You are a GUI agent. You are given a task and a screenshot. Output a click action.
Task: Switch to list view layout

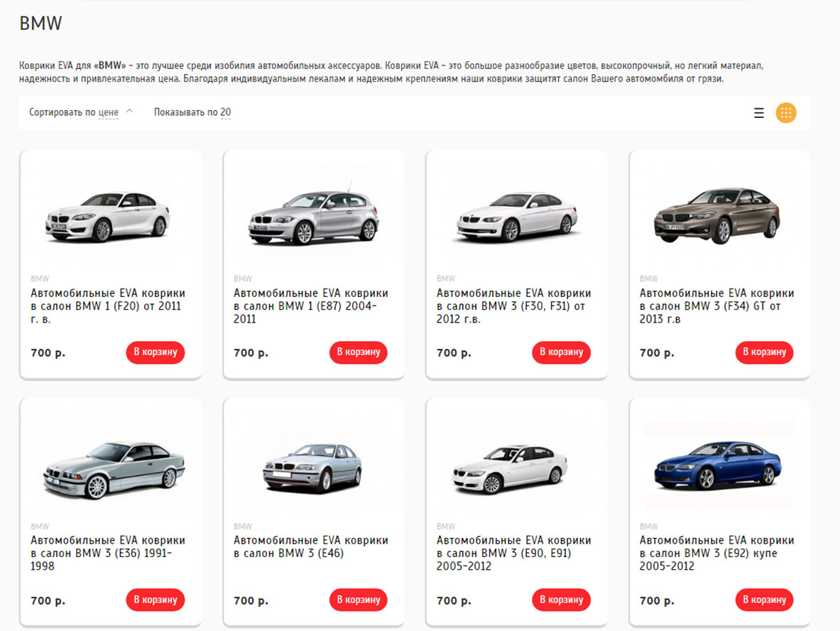click(x=759, y=113)
